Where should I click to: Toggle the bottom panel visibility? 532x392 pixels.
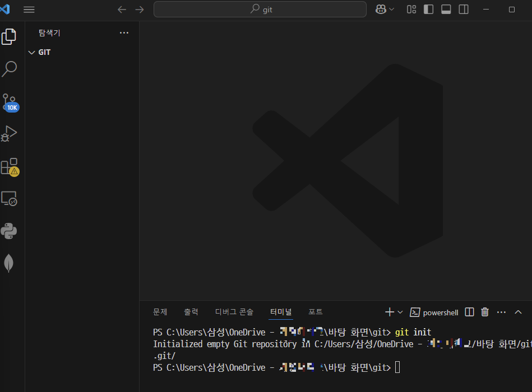click(x=446, y=10)
